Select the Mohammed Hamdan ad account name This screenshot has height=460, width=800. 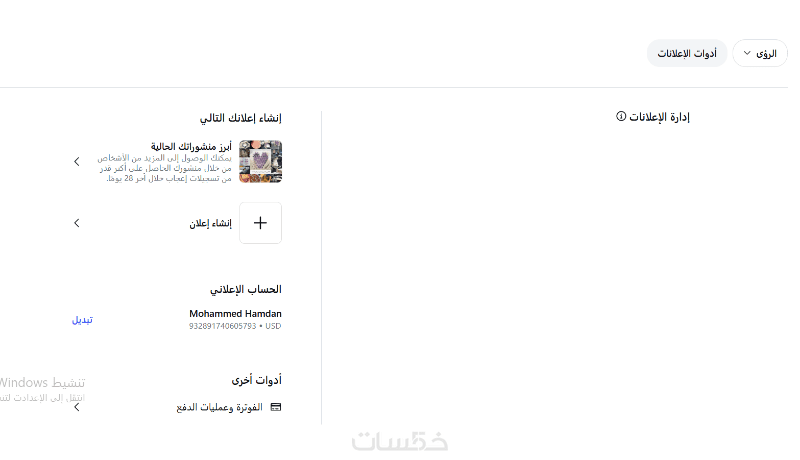235,314
